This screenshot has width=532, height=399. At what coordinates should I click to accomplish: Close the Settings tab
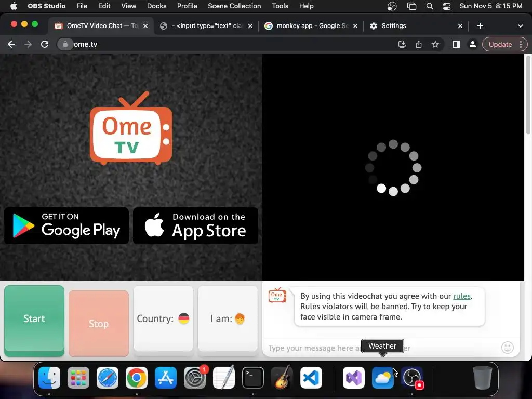(460, 26)
